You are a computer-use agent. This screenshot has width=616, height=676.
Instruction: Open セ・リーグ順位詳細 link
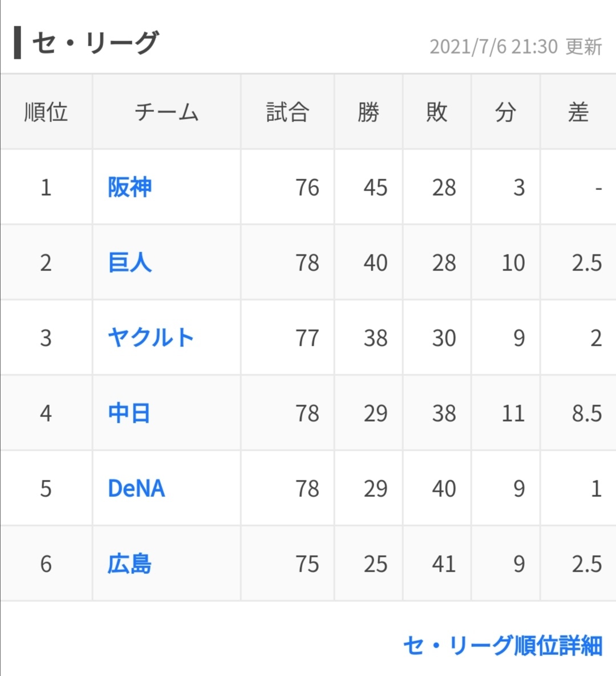[502, 645]
